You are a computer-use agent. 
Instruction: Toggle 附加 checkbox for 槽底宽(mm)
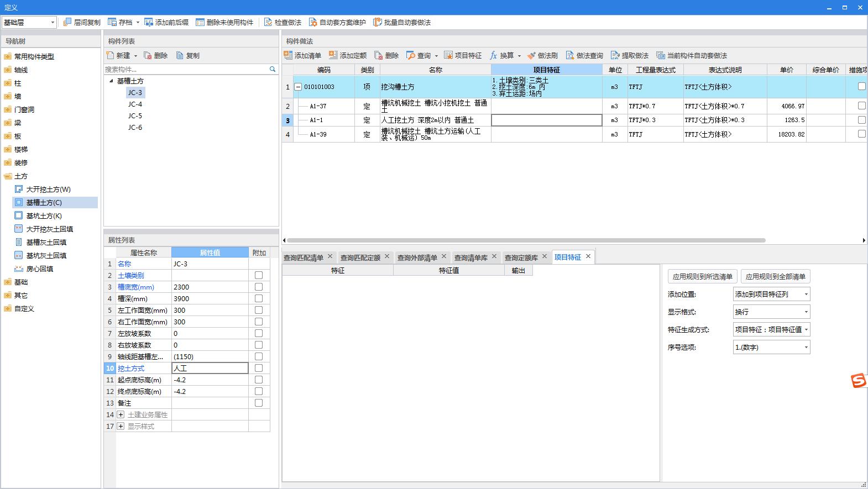tap(259, 287)
